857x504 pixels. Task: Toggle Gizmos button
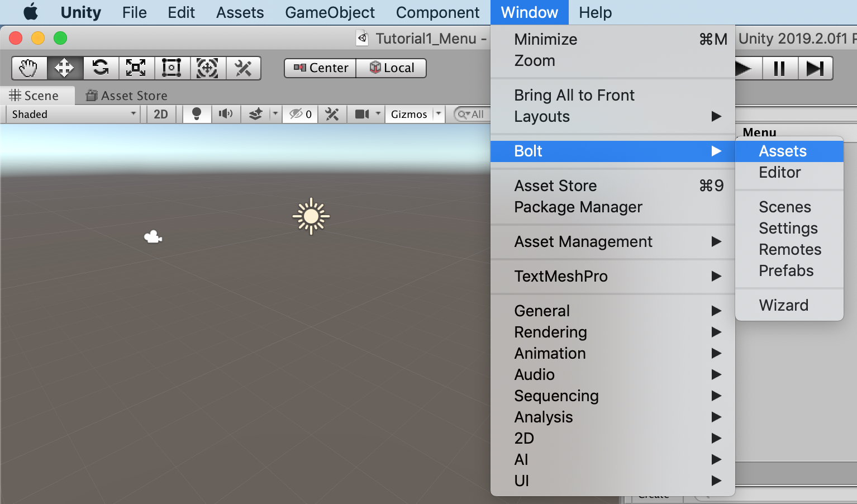pos(409,114)
